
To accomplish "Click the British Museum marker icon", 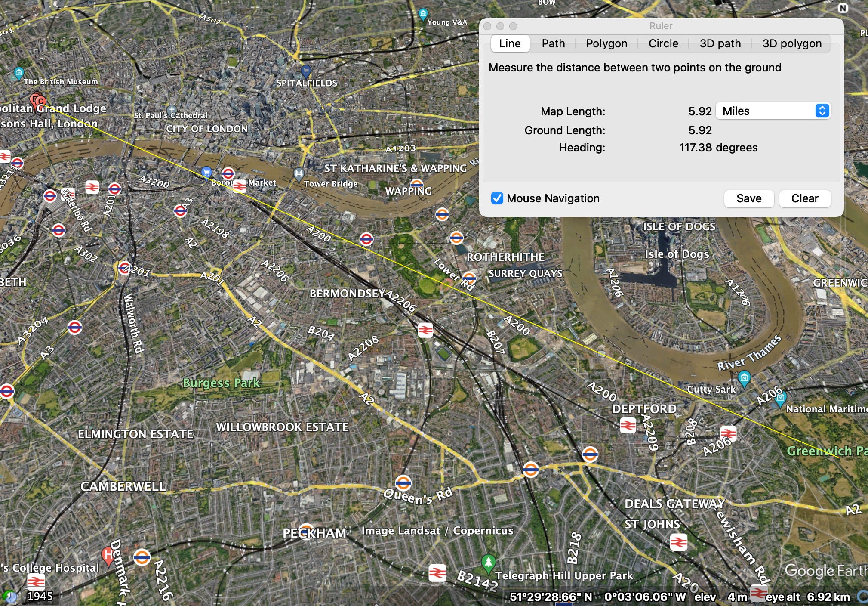I will point(19,73).
